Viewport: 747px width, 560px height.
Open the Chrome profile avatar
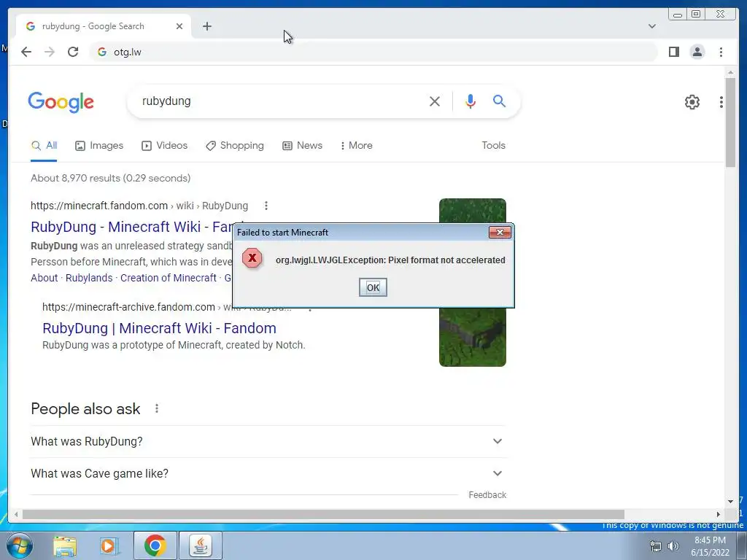tap(697, 52)
